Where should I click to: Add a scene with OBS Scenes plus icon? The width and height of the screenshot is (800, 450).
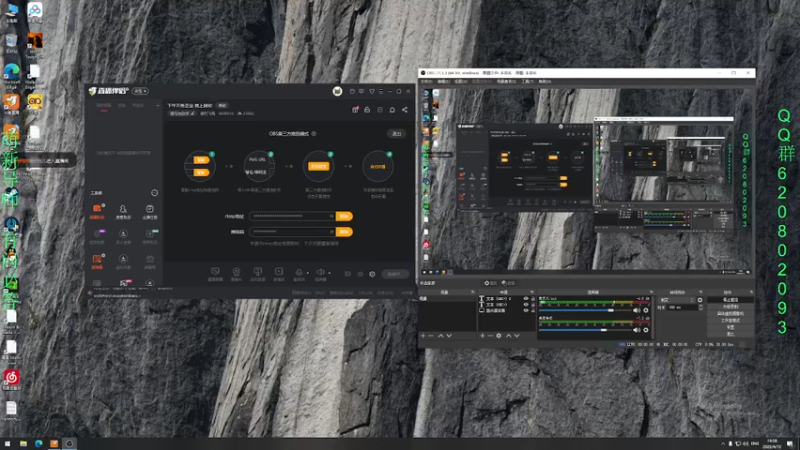422,336
